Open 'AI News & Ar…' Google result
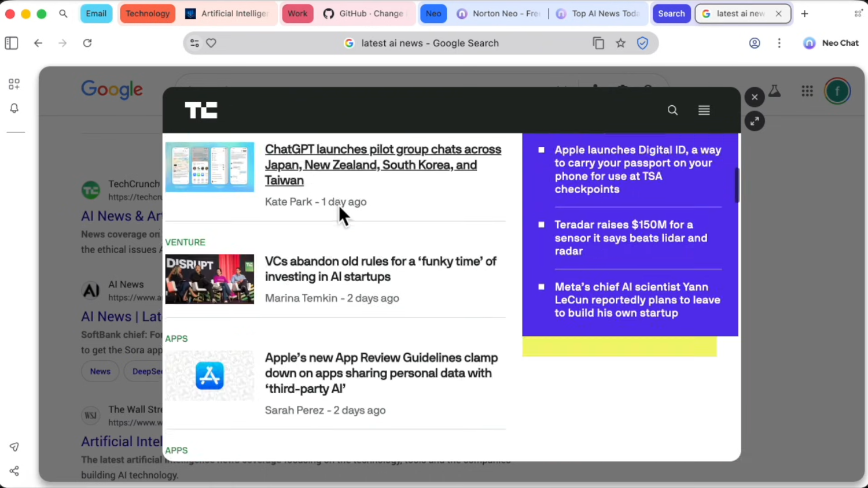 click(122, 216)
